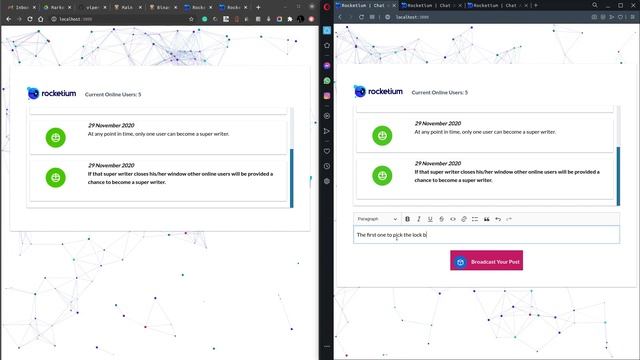
Task: Switch to the third tab in the left browser
Action: tap(92, 7)
